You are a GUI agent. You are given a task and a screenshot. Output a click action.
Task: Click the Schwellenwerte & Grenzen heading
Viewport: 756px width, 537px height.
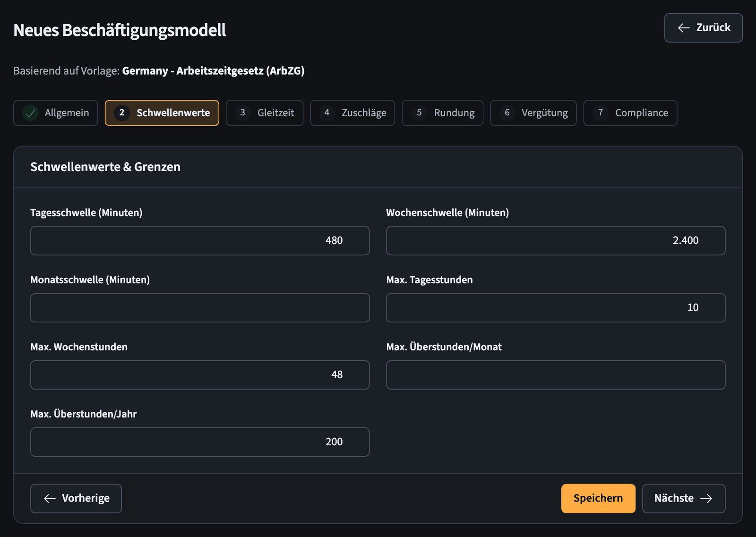[x=105, y=167]
